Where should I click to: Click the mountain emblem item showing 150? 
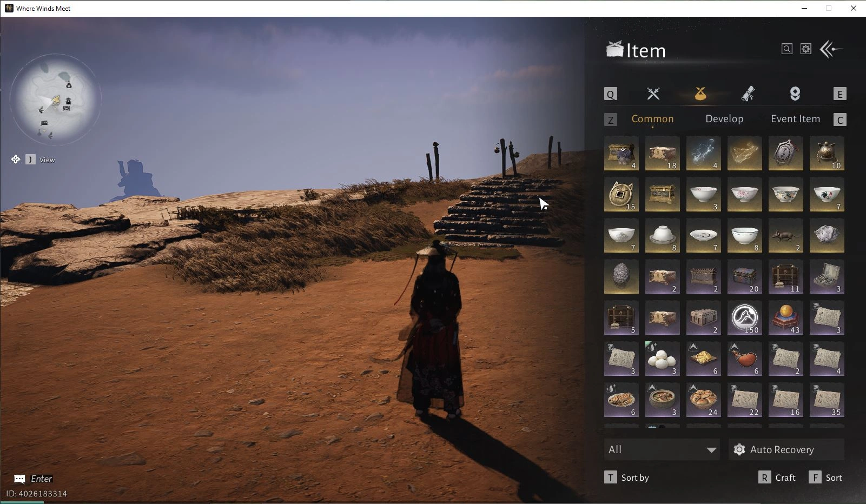[744, 318]
